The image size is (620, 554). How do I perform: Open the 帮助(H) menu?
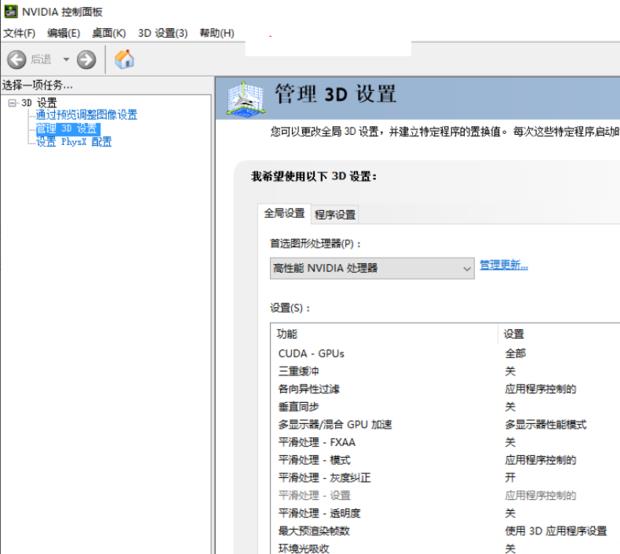coord(216,33)
